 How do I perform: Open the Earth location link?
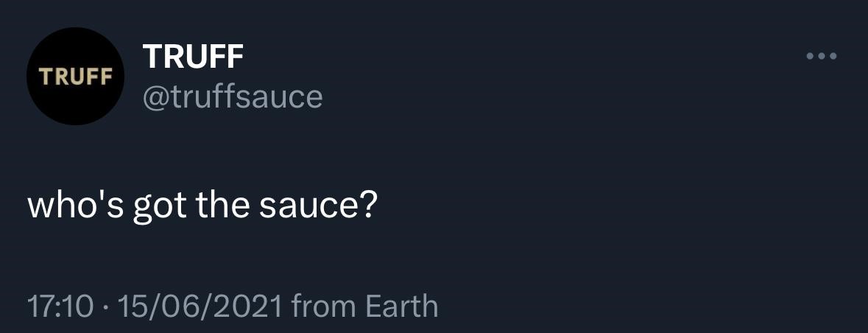click(x=403, y=306)
